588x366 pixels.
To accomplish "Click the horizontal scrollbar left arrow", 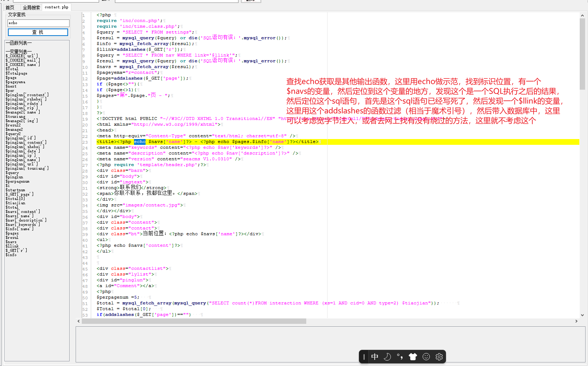I will click(x=79, y=321).
